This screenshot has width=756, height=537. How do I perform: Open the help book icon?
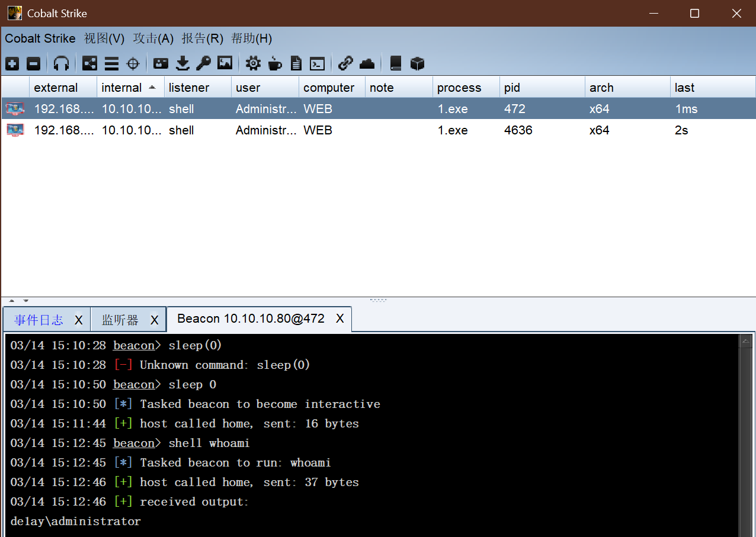(x=396, y=63)
